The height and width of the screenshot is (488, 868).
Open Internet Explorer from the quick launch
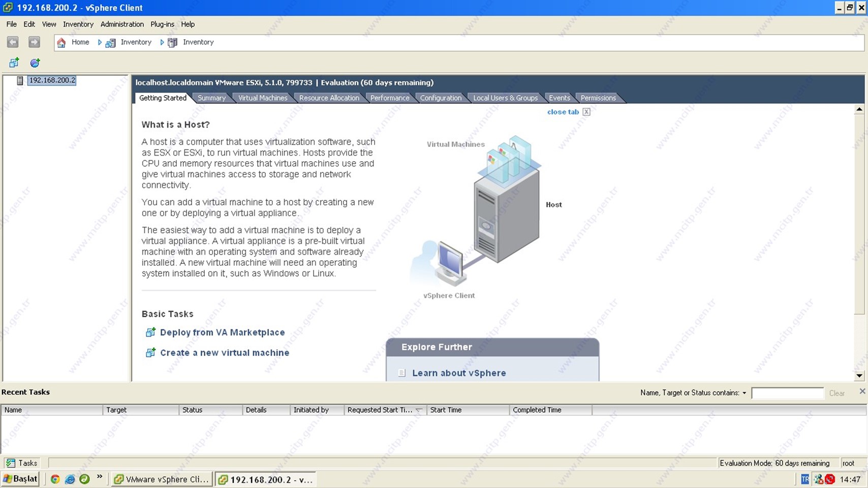point(70,479)
